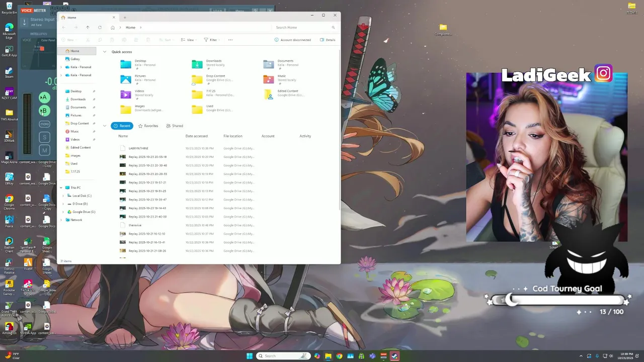Viewport: 644px width, 362px height.
Task: Open the Music folder in Quick access
Action: click(x=281, y=79)
